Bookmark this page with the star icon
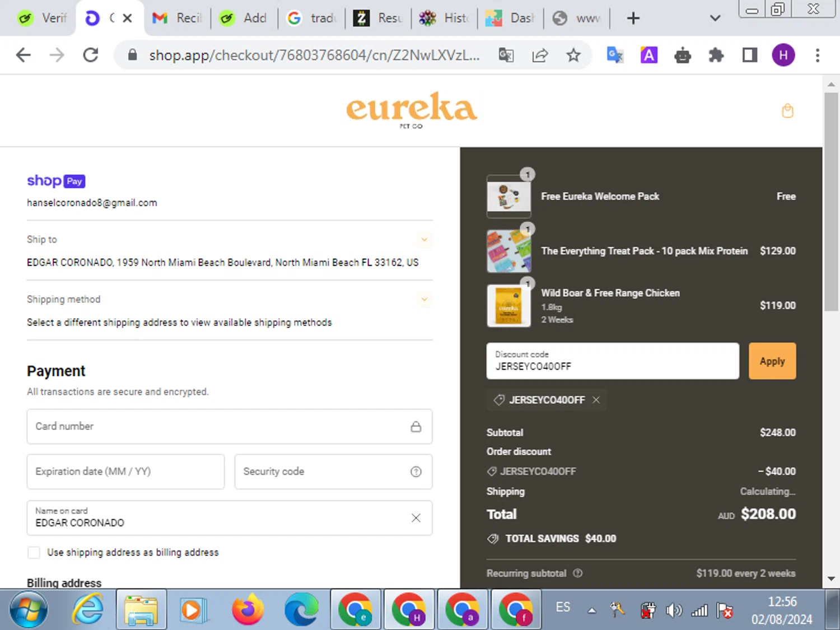The height and width of the screenshot is (630, 840). (573, 55)
